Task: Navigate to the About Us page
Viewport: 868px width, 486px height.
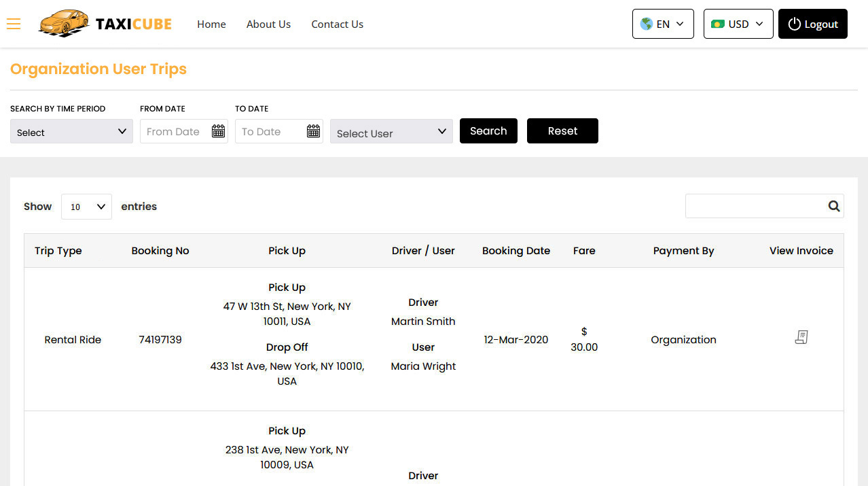Action: coord(268,24)
